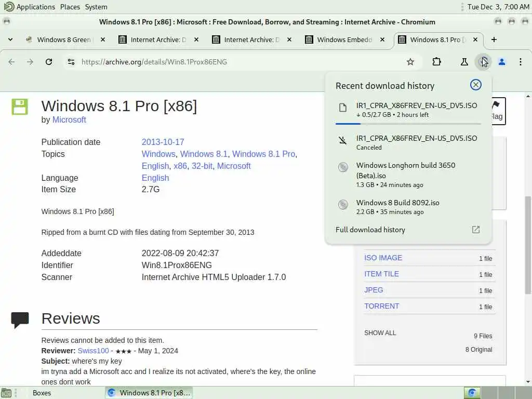Click the page vertical scrollbar thumb

[x=528, y=244]
